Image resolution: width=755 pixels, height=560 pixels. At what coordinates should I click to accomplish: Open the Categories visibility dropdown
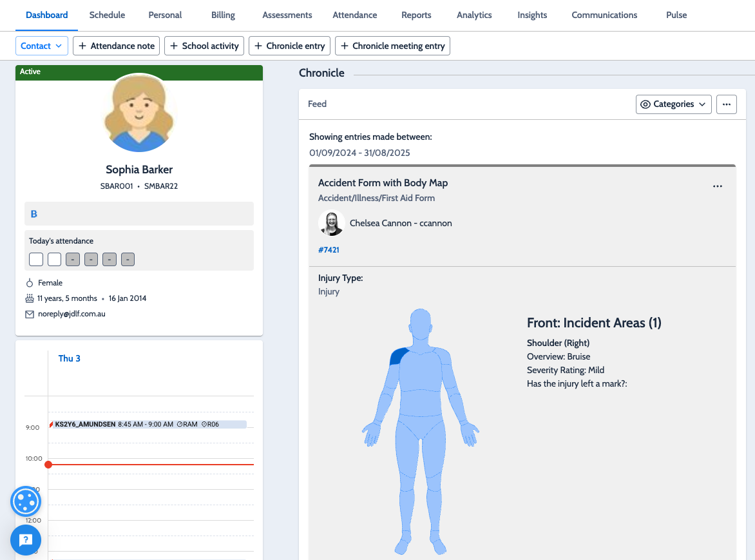[x=673, y=104]
